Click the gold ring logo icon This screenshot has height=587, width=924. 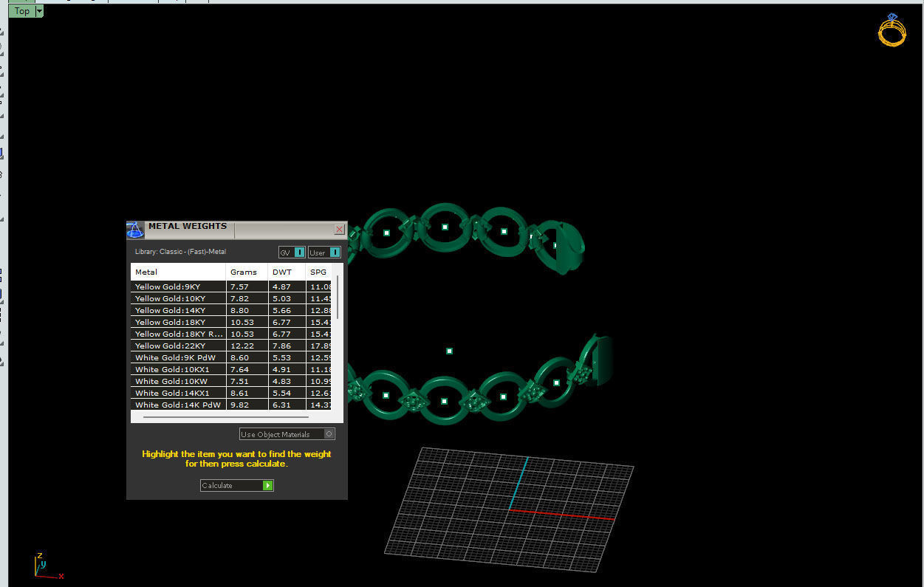pos(892,30)
